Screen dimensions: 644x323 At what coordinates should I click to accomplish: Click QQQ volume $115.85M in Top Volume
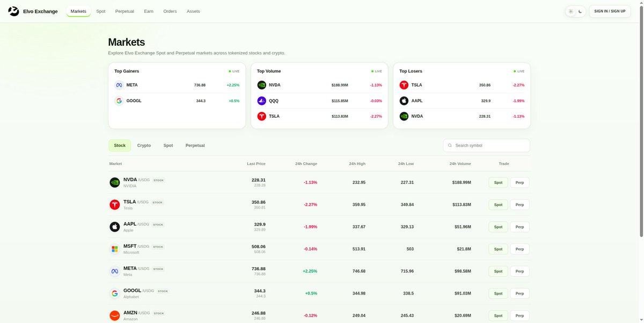click(340, 101)
